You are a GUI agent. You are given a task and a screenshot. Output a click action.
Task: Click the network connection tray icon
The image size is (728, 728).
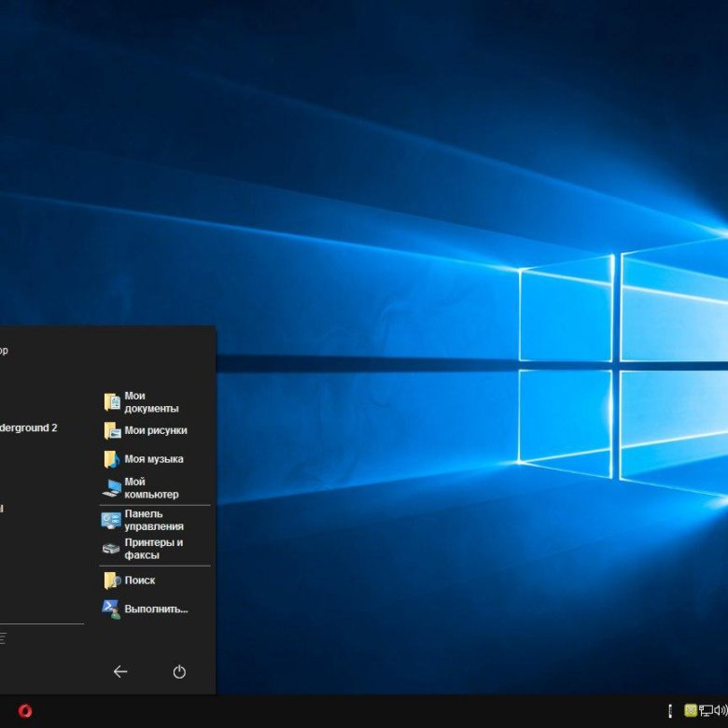[706, 711]
